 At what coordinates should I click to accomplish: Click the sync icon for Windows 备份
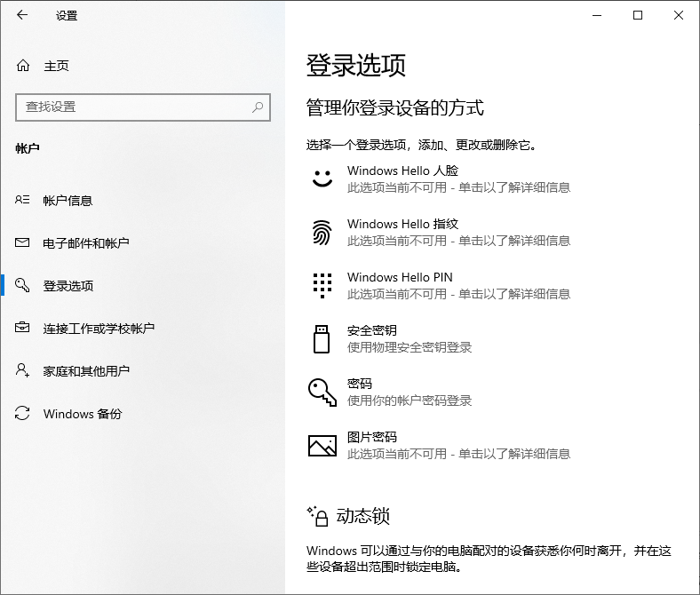click(x=22, y=413)
